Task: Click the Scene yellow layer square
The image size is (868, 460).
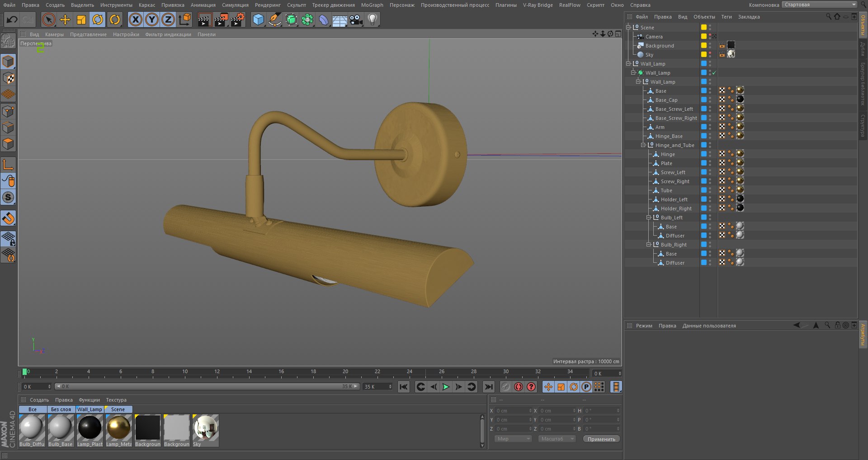Action: point(704,27)
